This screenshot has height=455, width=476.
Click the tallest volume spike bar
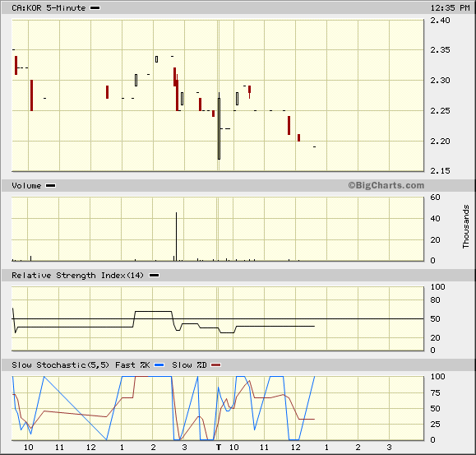[x=176, y=236]
